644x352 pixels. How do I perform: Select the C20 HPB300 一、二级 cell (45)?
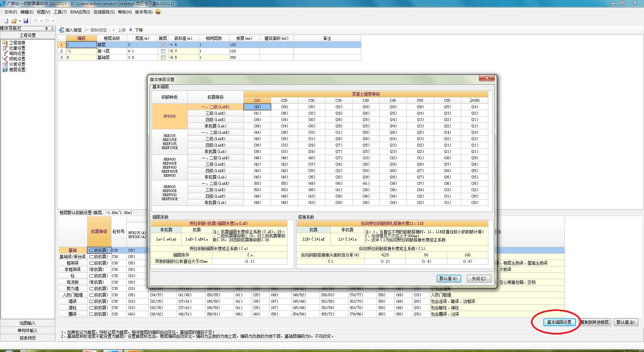coord(257,107)
